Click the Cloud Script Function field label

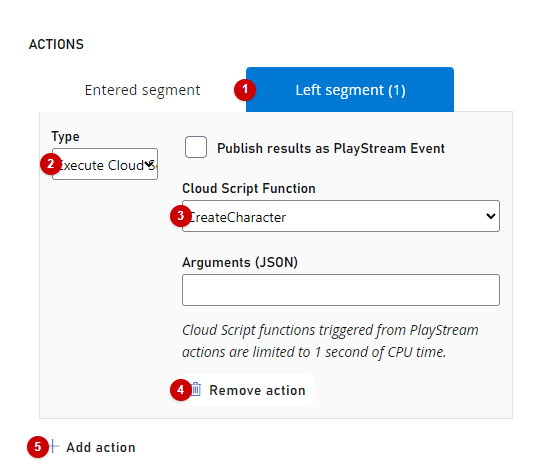[249, 188]
